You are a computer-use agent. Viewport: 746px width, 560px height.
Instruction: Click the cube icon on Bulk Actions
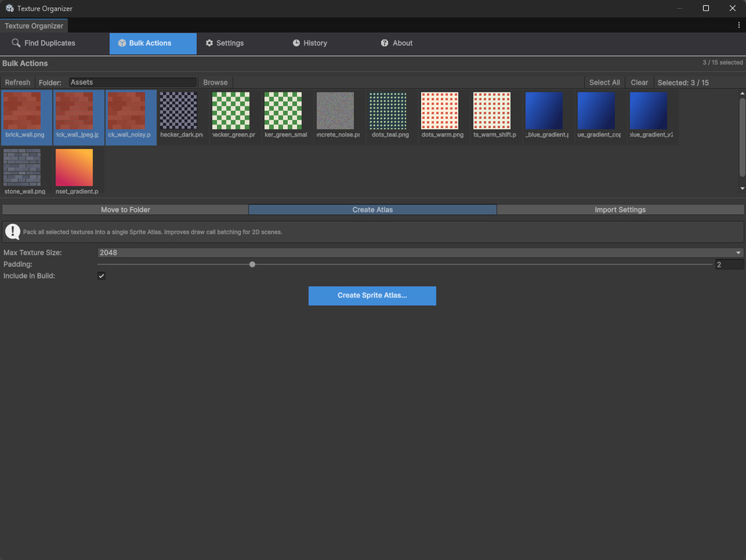coord(122,43)
